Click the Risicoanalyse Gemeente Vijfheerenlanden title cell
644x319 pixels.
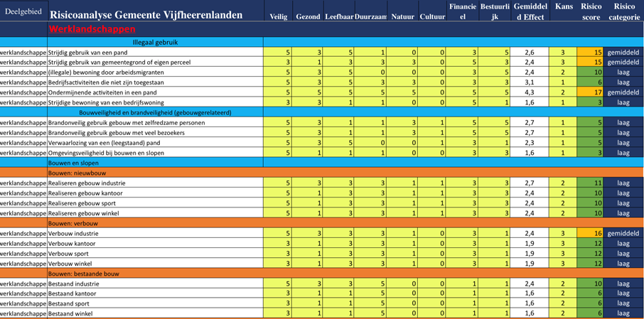point(146,15)
